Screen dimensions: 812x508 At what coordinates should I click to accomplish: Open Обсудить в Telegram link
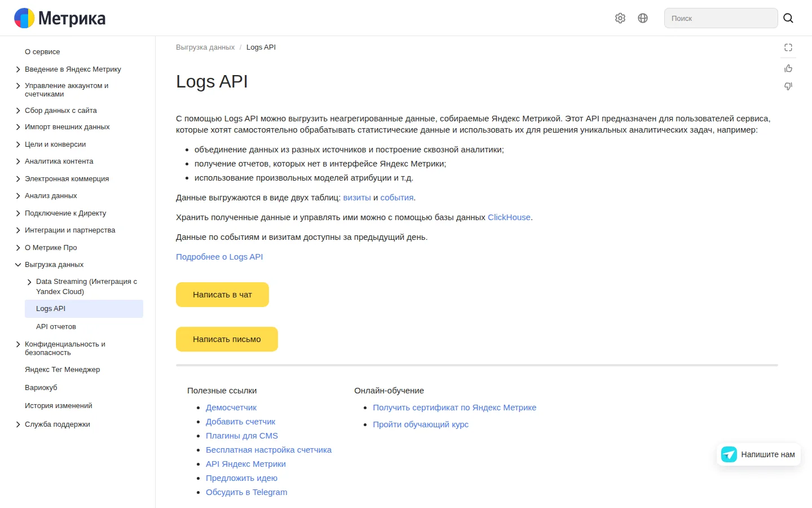point(246,492)
